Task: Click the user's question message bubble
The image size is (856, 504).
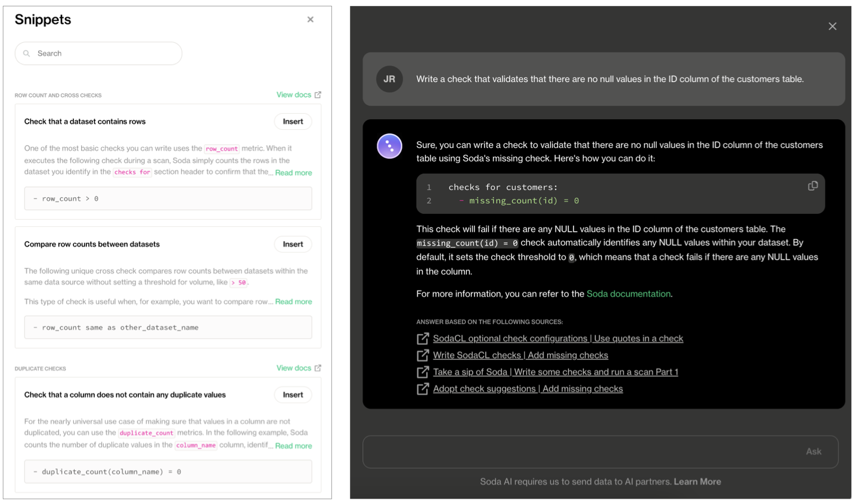Action: click(603, 79)
